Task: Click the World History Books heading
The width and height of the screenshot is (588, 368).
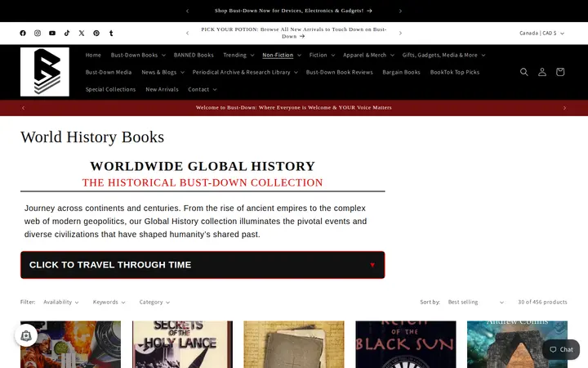Action: pos(92,137)
